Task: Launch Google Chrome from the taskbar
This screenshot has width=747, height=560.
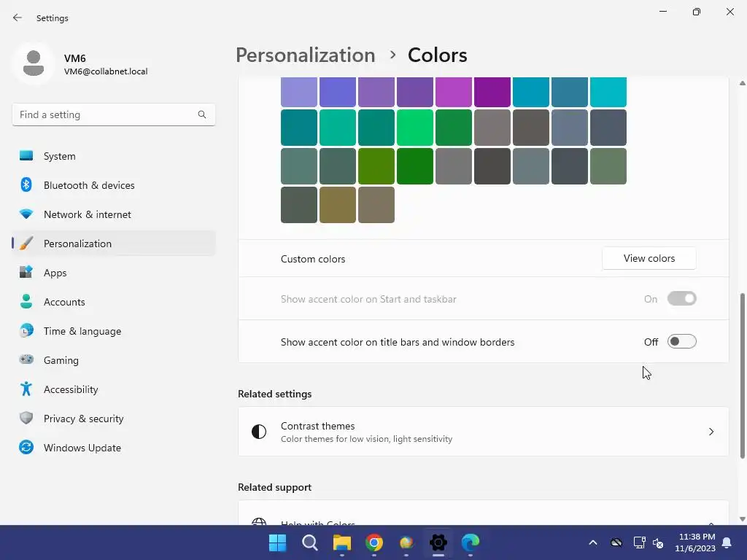Action: point(374,542)
